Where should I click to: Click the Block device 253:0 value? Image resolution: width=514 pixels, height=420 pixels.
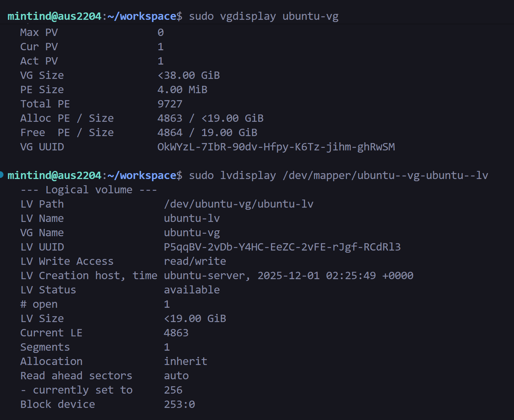click(x=179, y=404)
